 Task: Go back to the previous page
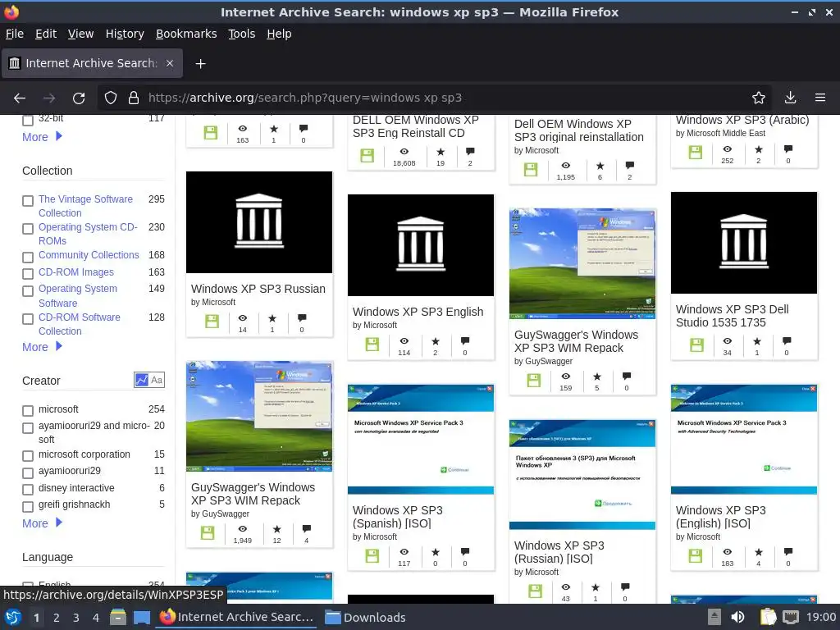pos(20,98)
